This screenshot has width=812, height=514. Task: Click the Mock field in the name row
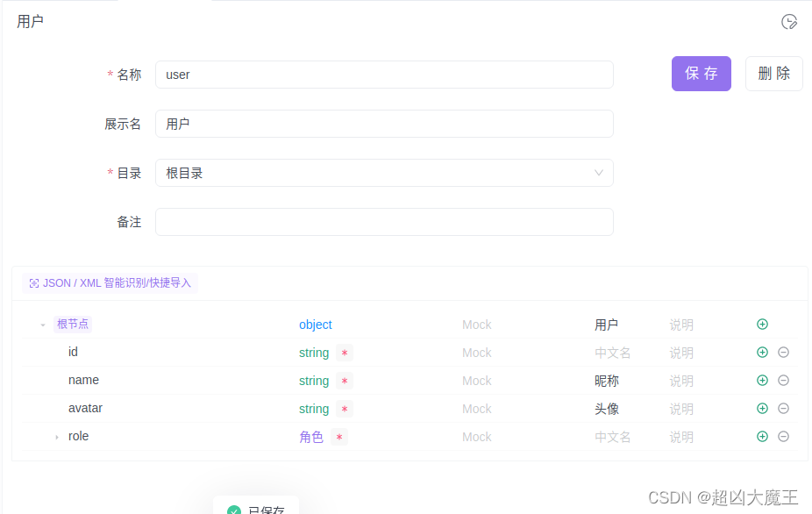pos(476,381)
